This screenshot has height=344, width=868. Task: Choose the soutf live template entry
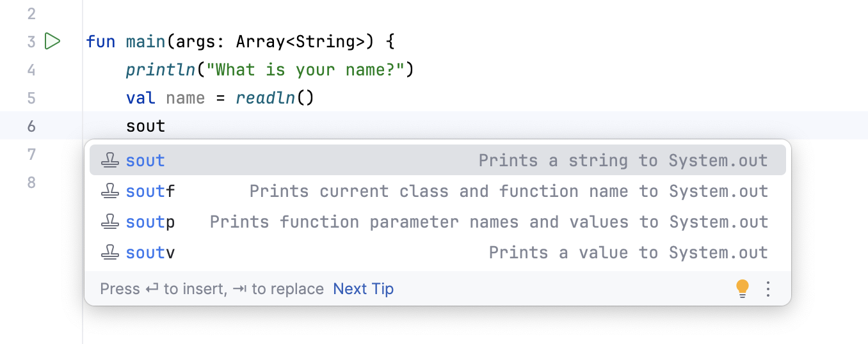(150, 191)
